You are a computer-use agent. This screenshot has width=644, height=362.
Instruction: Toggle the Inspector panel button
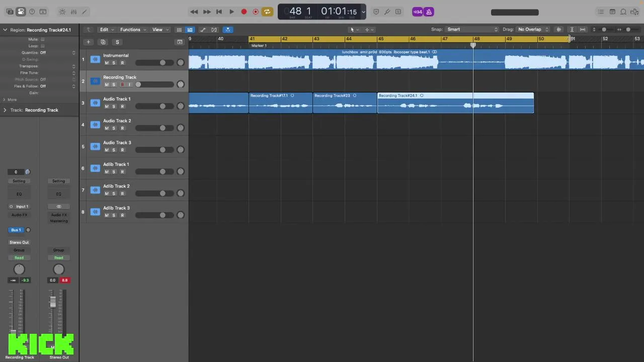[x=21, y=12]
